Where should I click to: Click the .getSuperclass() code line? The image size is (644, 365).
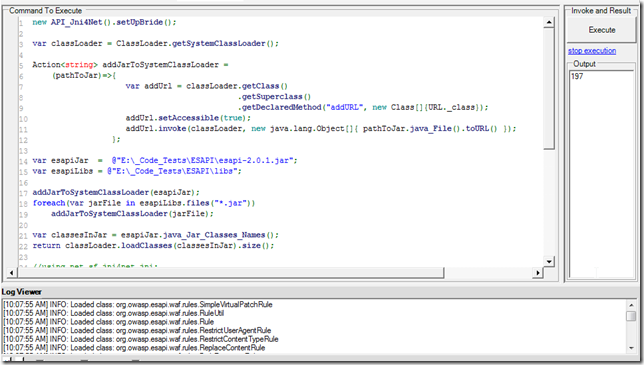[274, 97]
